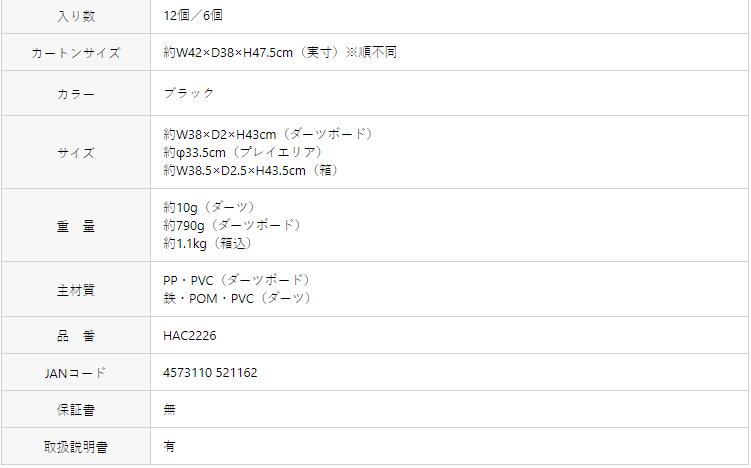
Task: Click the 保証書 value 無
Action: 170,410
